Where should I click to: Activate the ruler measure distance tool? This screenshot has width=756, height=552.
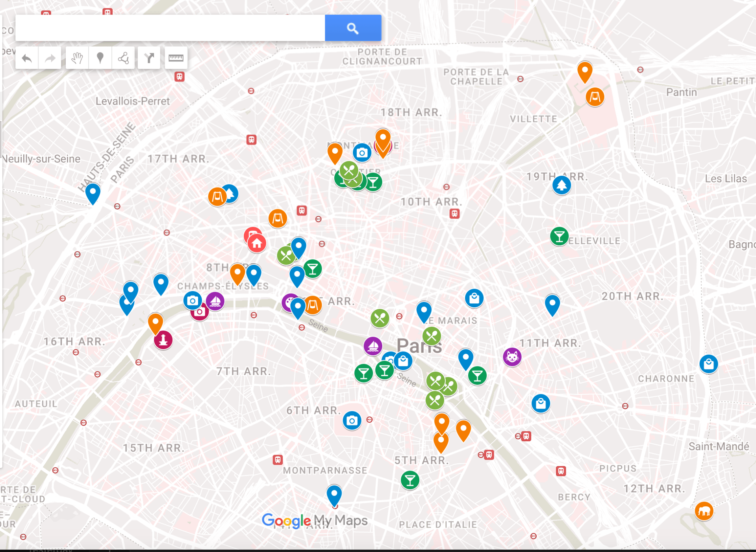(176, 58)
